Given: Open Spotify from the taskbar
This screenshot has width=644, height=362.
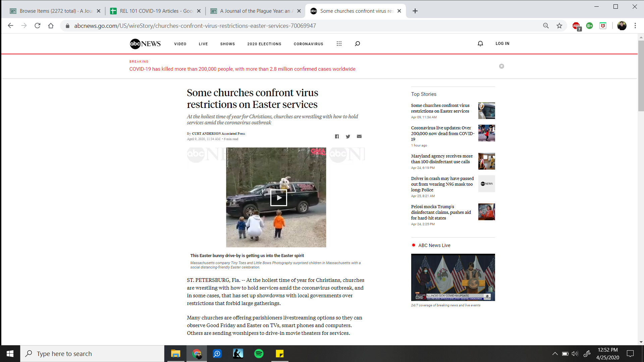Looking at the screenshot, I should pyautogui.click(x=259, y=354).
